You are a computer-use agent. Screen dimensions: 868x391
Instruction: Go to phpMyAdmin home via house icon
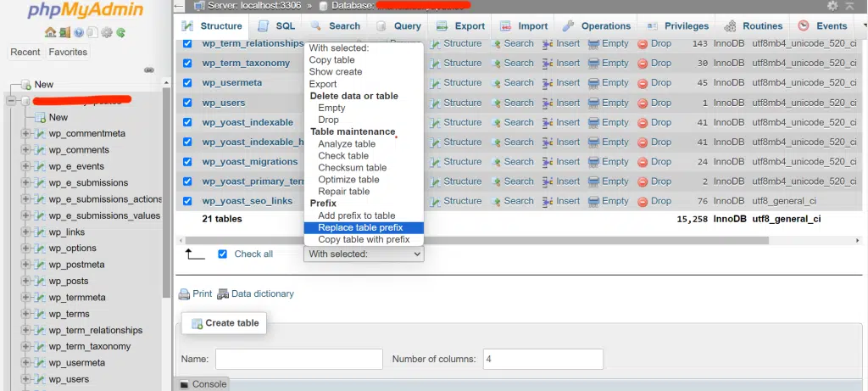pos(50,33)
